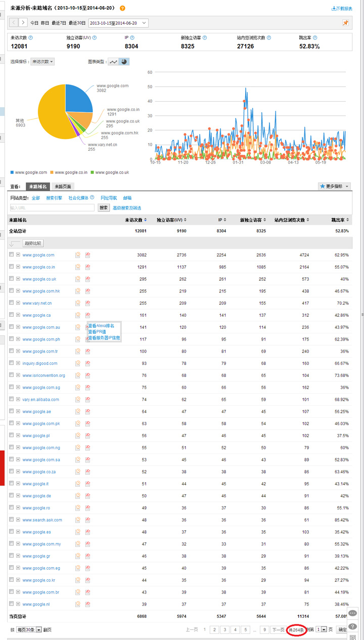Image resolution: width=364 pixels, height=640 pixels.
Task: Switch to the 来路页面 tab
Action: [63, 187]
